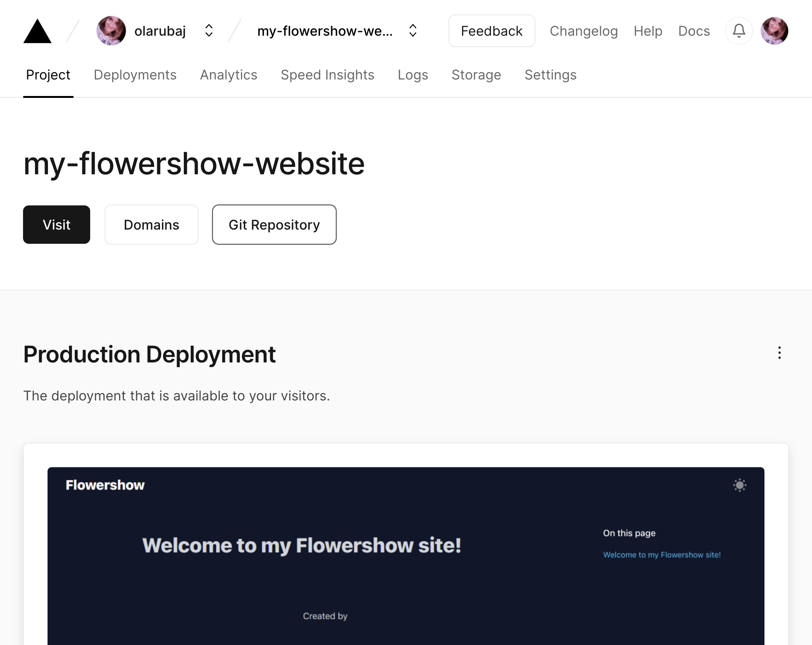812x645 pixels.
Task: Open the Changelog link
Action: (584, 31)
